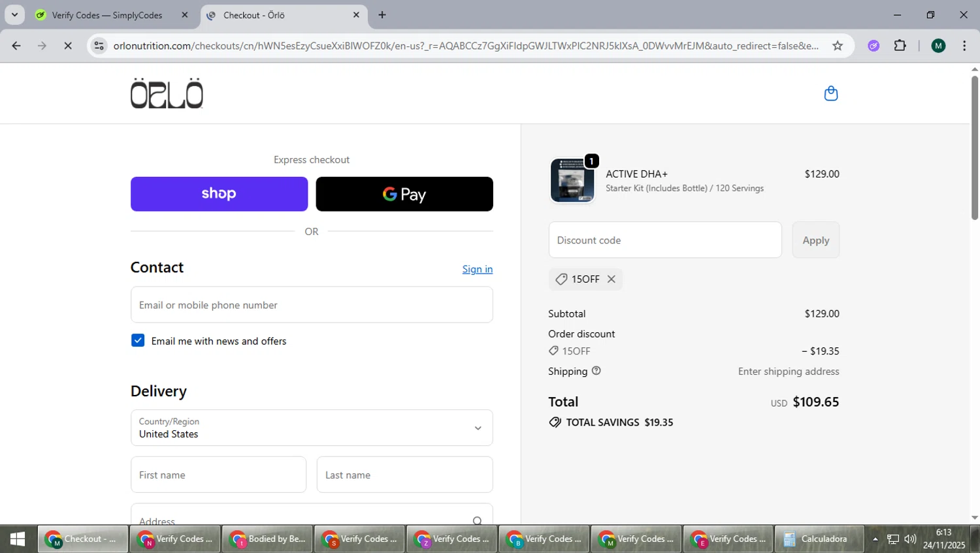Switch to the Verify Codes — SimplyCodes tab
Viewport: 980px width, 553px height.
[112, 15]
